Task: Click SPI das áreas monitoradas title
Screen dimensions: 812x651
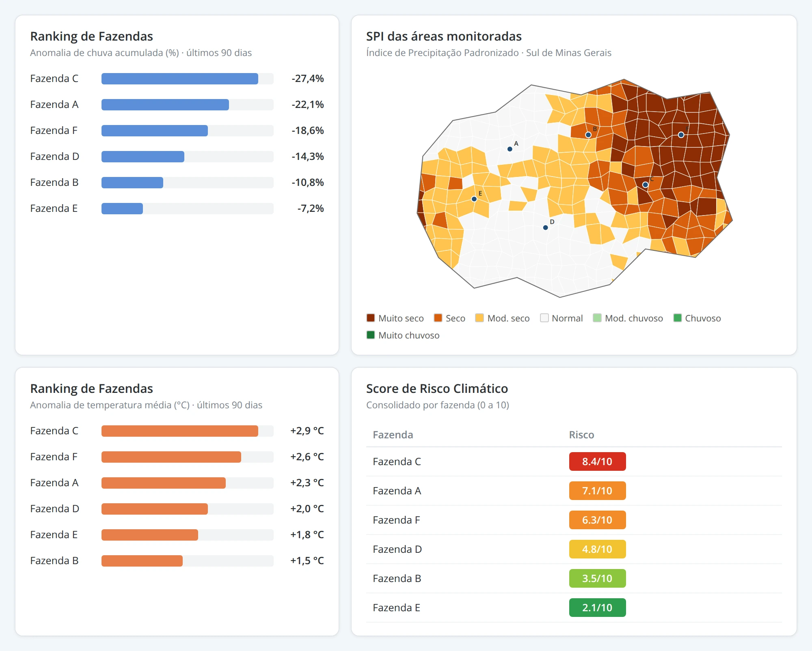Action: [x=444, y=37]
